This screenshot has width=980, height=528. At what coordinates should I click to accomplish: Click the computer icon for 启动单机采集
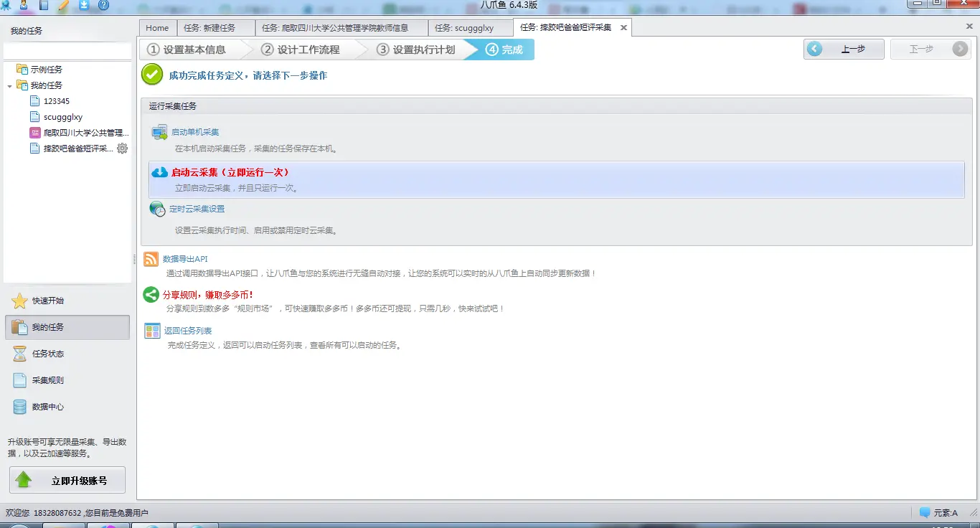(x=159, y=132)
